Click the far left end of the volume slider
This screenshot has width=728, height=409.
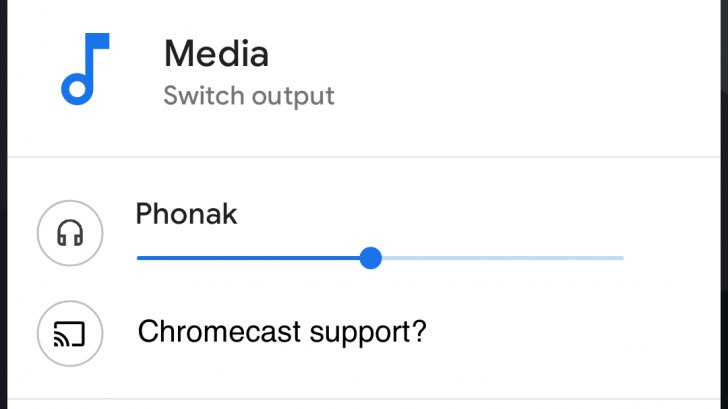point(139,258)
